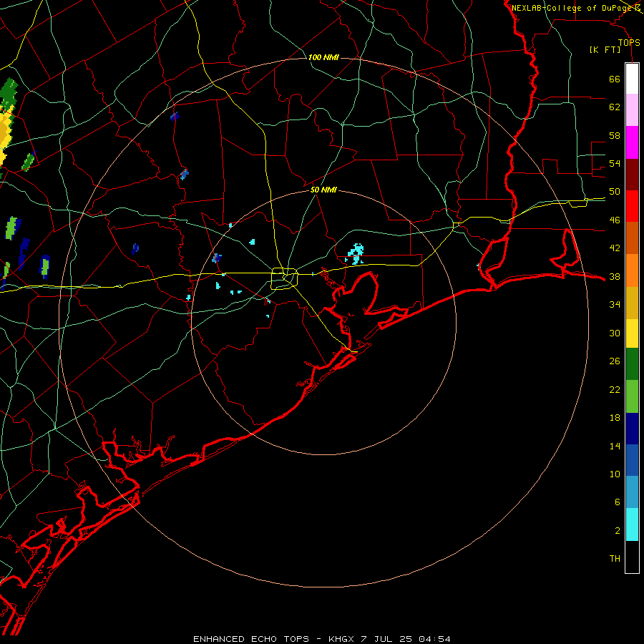Select the bright red legend swatch

coord(632,206)
